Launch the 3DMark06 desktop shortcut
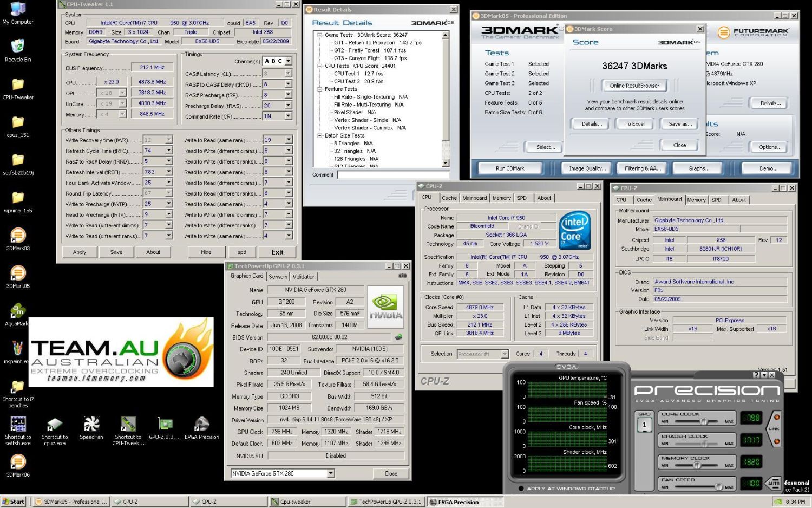The width and height of the screenshot is (812, 508). (x=18, y=466)
